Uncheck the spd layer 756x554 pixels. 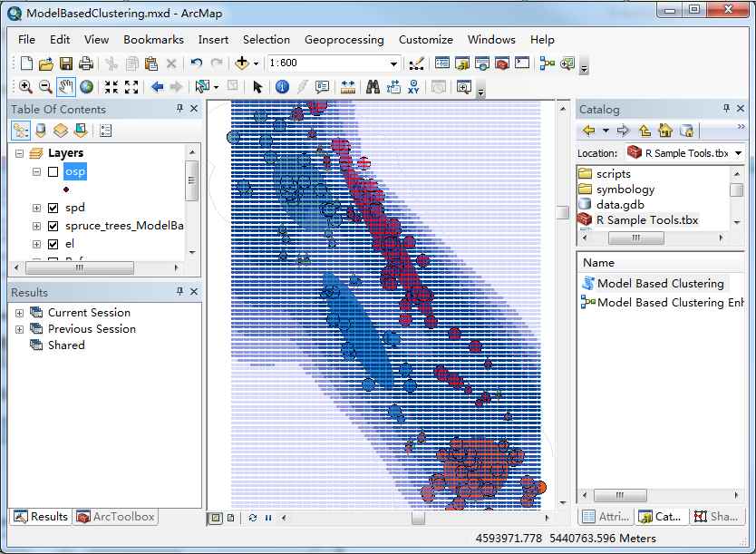[53, 208]
